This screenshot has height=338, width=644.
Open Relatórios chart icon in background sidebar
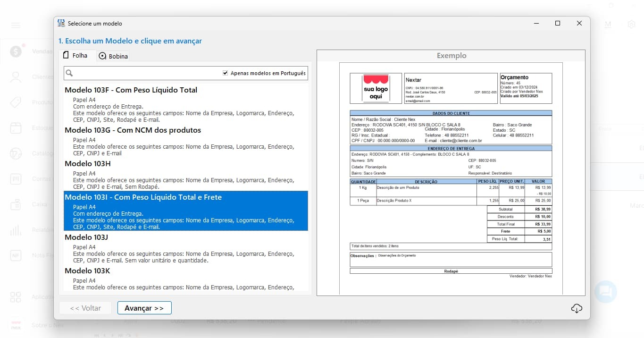pos(16,230)
